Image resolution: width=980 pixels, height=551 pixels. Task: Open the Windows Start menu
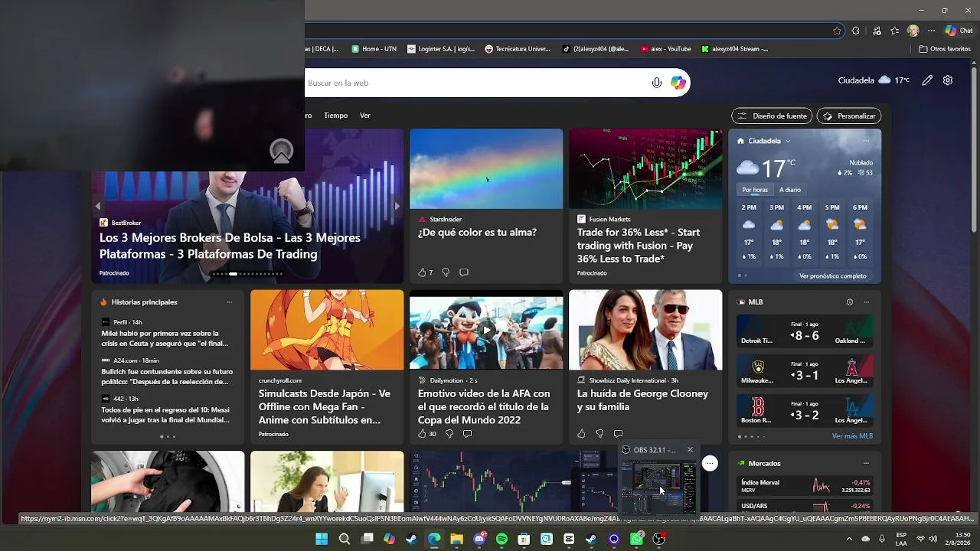click(x=322, y=539)
